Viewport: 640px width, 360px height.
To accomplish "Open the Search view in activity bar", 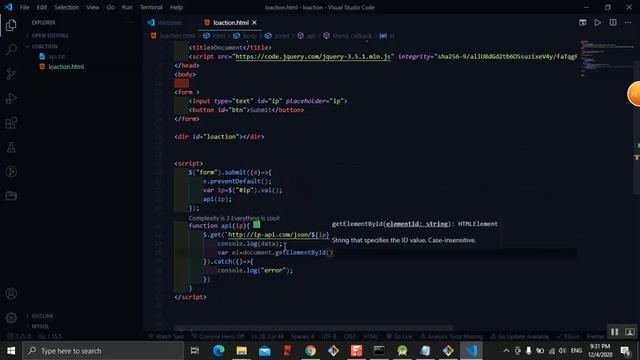I will tap(11, 49).
